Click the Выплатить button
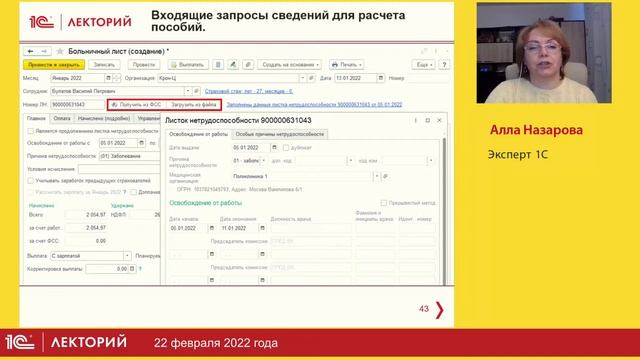This screenshot has width=640, height=360. click(188, 64)
